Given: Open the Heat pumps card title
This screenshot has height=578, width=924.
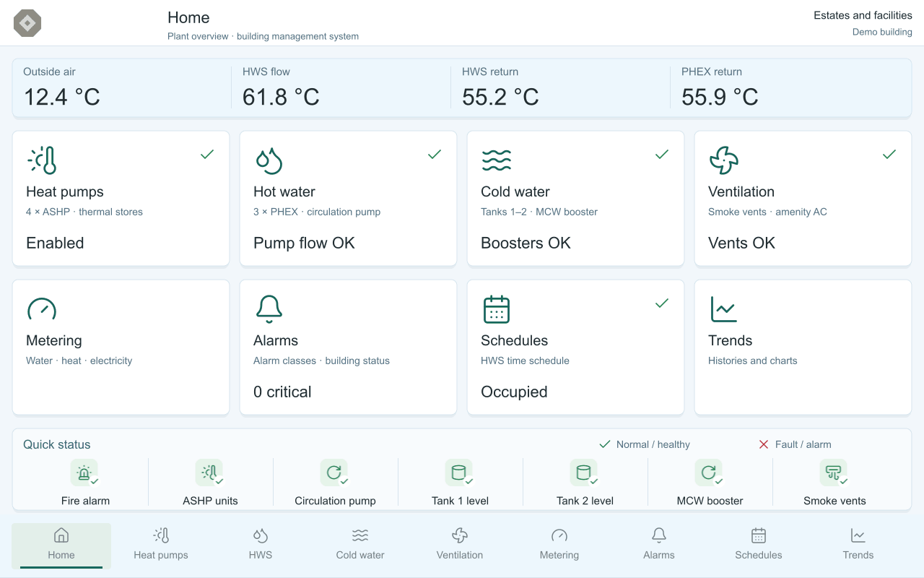Looking at the screenshot, I should pyautogui.click(x=65, y=191).
